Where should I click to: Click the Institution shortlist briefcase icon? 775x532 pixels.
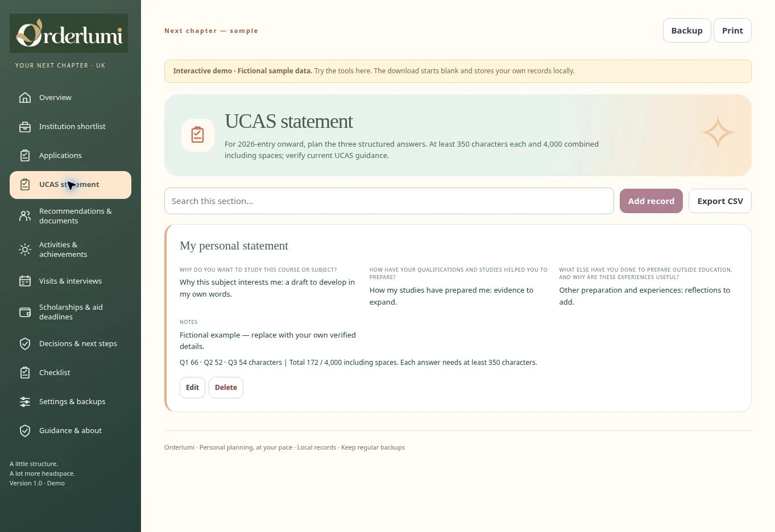pyautogui.click(x=25, y=127)
